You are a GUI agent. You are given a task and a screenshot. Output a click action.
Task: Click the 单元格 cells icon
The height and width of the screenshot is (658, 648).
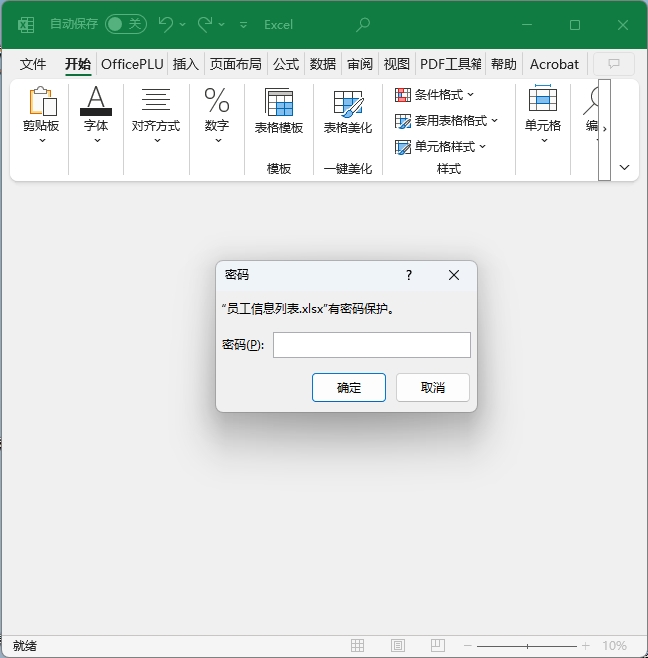point(543,98)
